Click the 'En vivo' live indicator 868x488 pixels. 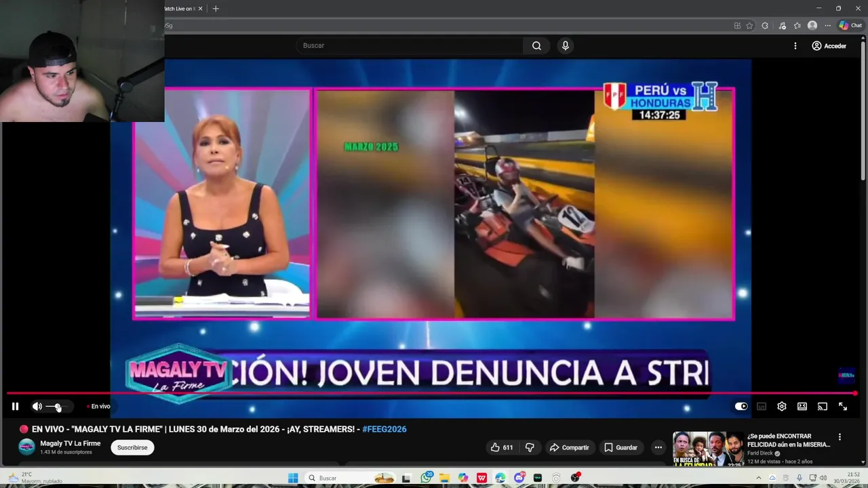99,406
